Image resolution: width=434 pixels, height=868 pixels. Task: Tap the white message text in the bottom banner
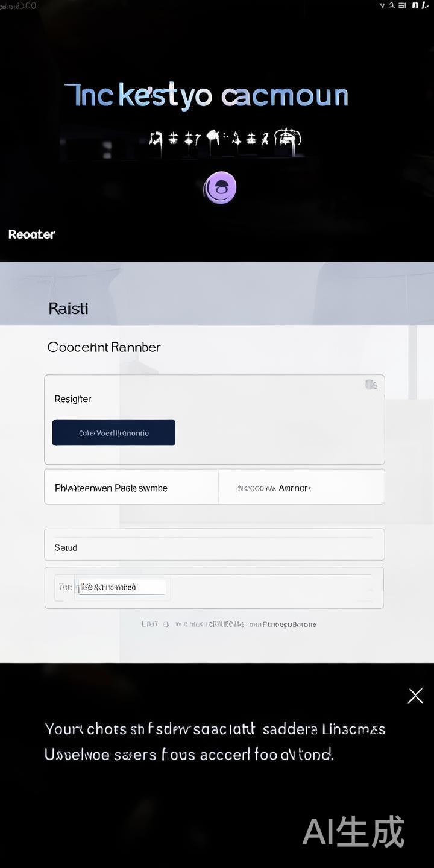215,741
